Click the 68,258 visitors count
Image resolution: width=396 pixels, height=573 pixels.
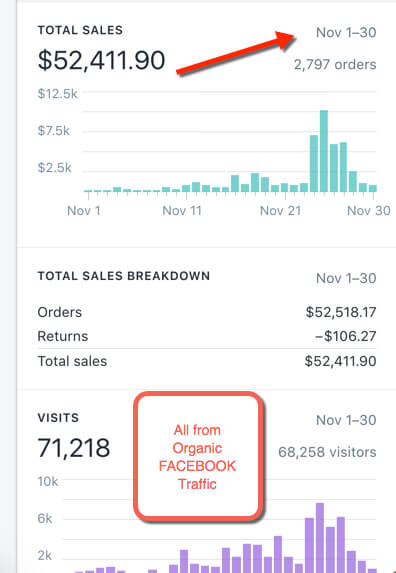click(x=327, y=452)
